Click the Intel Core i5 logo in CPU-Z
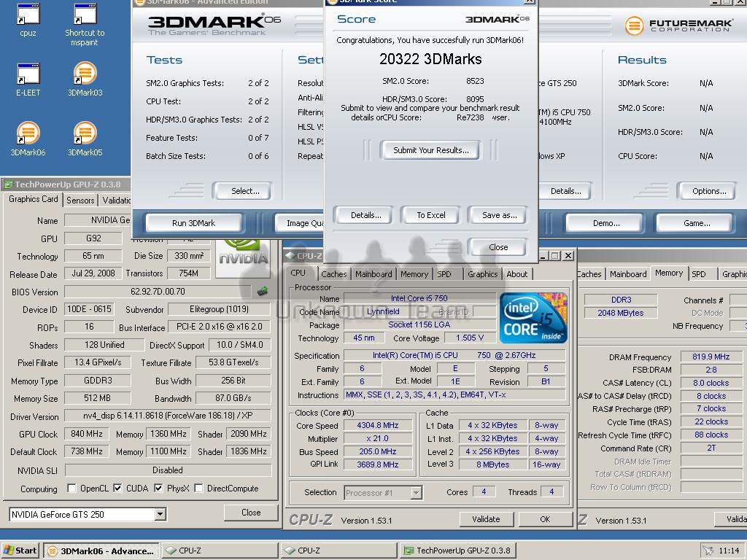The image size is (747, 560). [x=533, y=318]
